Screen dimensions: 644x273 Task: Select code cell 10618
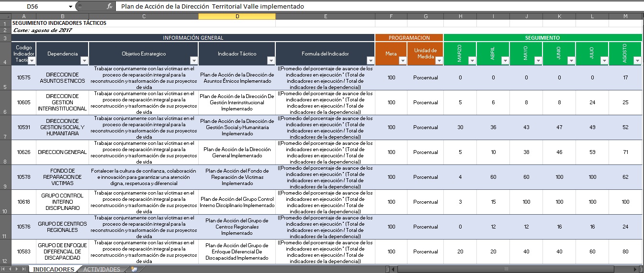pos(23,202)
